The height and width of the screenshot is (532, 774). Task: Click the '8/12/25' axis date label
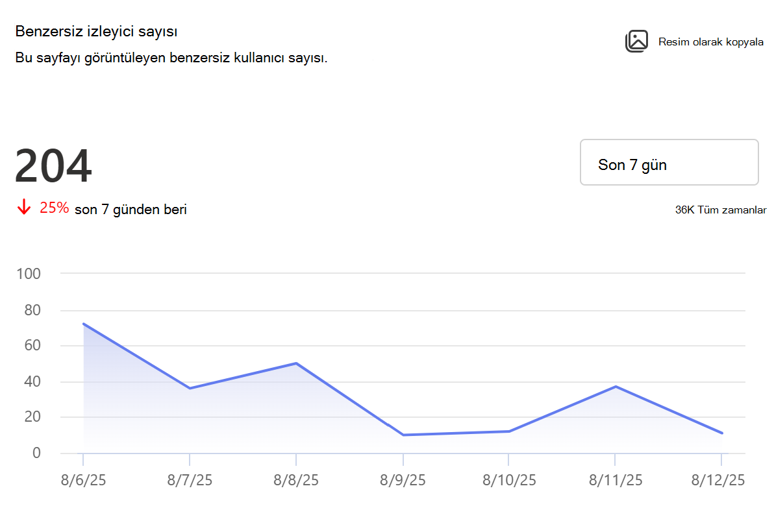(718, 479)
